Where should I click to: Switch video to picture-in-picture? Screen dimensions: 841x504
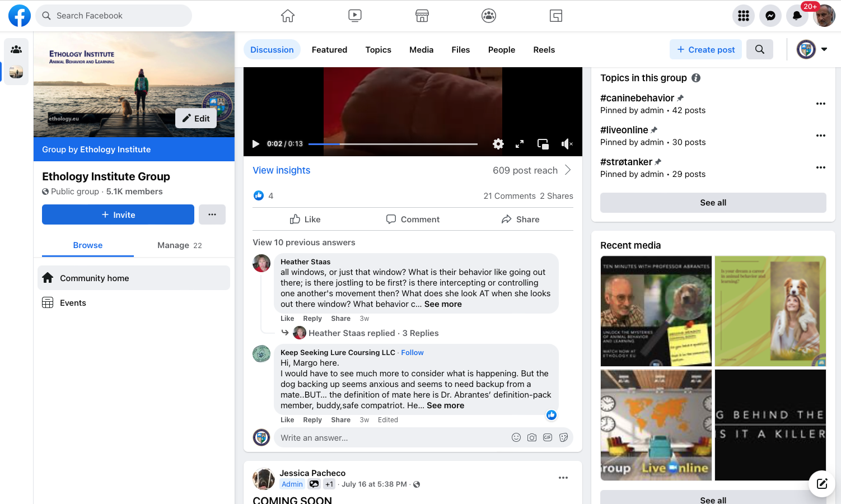(x=543, y=144)
